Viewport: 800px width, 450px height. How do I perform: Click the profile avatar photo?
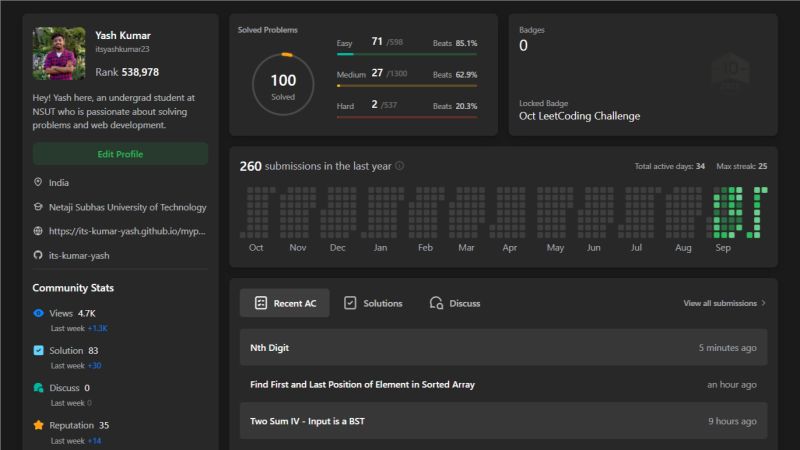[59, 54]
